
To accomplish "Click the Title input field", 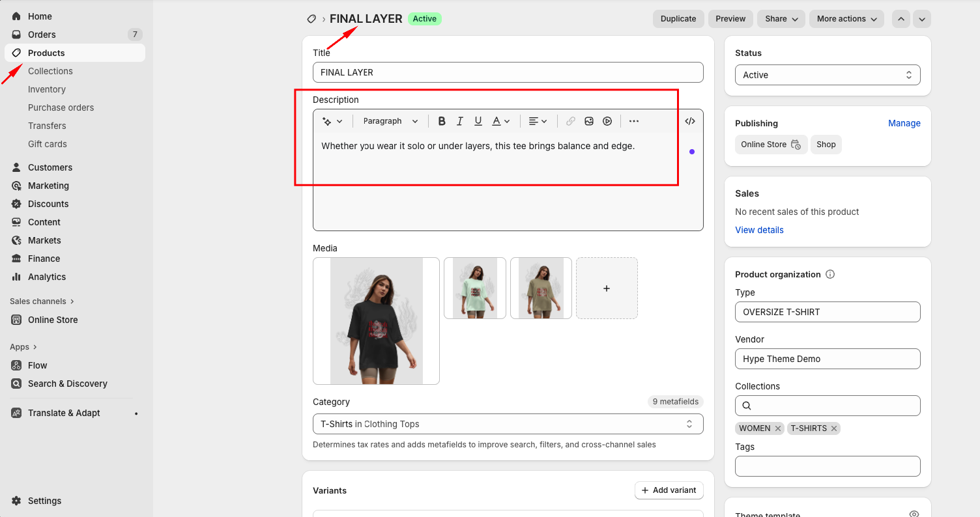I will click(x=508, y=72).
